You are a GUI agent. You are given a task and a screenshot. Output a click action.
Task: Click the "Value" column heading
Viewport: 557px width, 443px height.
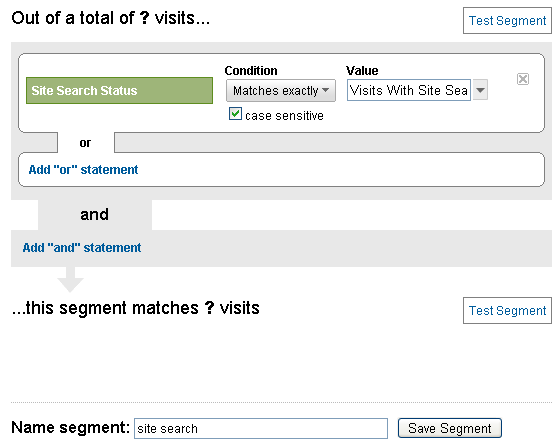[362, 70]
